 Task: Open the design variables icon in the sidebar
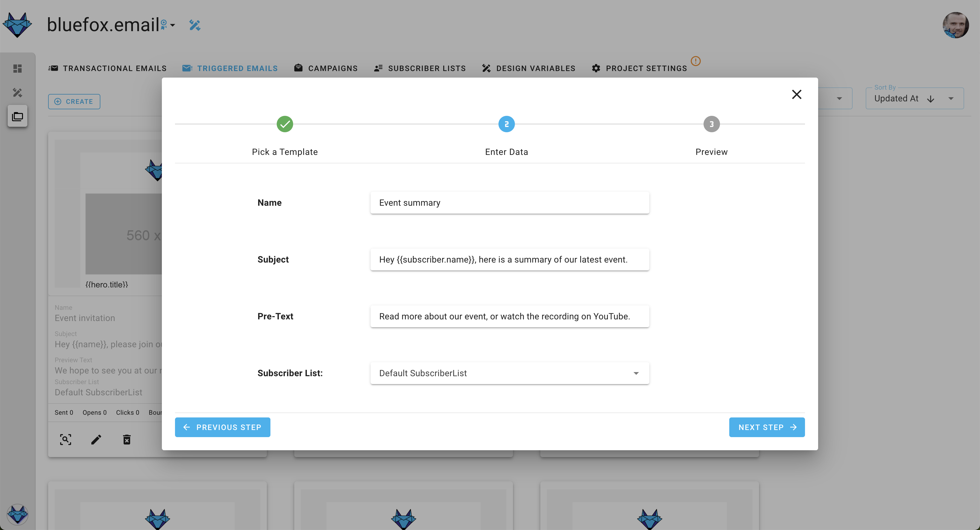[17, 92]
